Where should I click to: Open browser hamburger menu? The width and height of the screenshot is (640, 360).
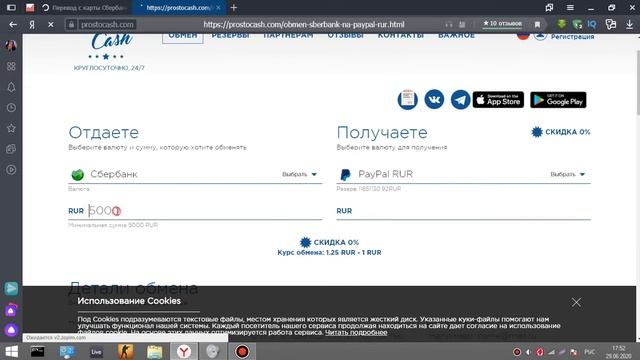(570, 8)
